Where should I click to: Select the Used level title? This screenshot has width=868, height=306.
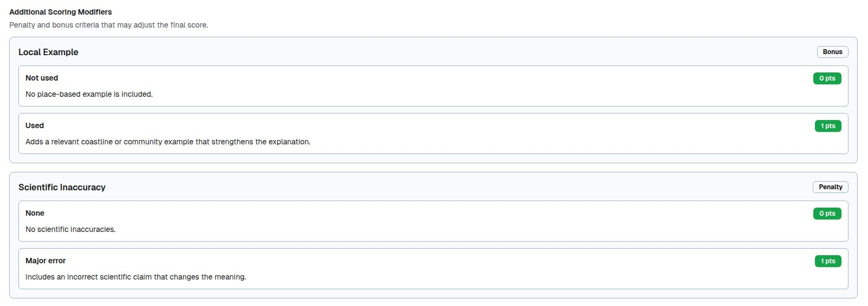click(35, 125)
